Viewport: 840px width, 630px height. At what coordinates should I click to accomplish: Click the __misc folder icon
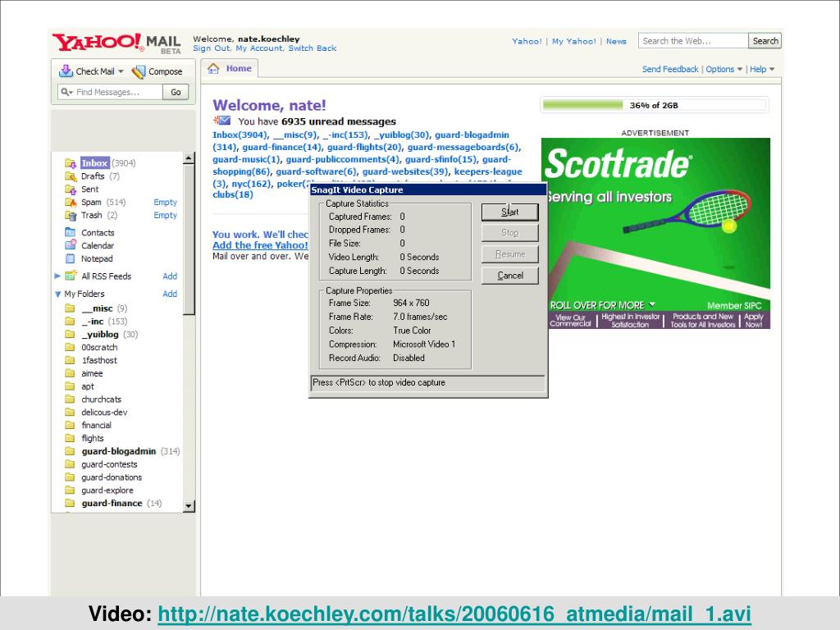70,308
